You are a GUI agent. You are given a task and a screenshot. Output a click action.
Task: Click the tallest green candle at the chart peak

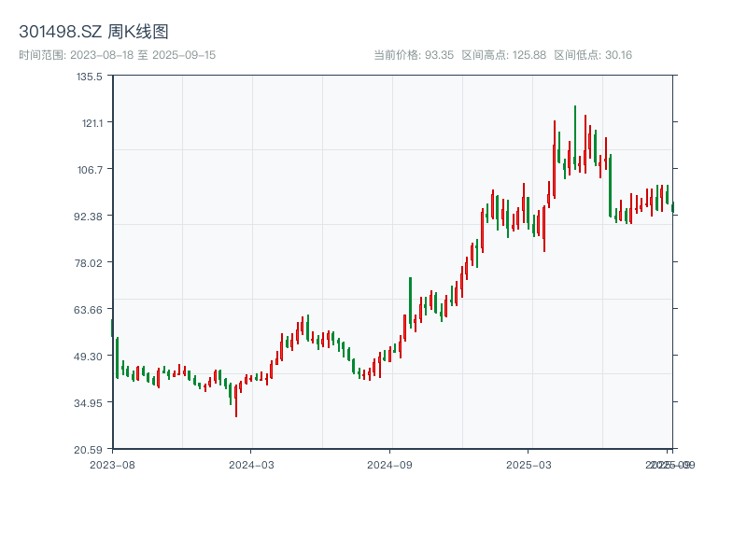[x=575, y=137]
